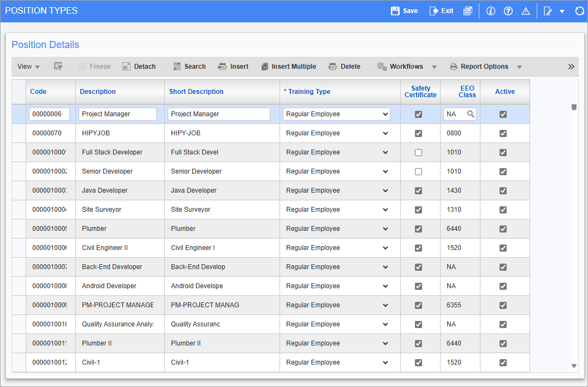
Task: Open Training Type dropdown for HIPYJOB
Action: (x=385, y=133)
